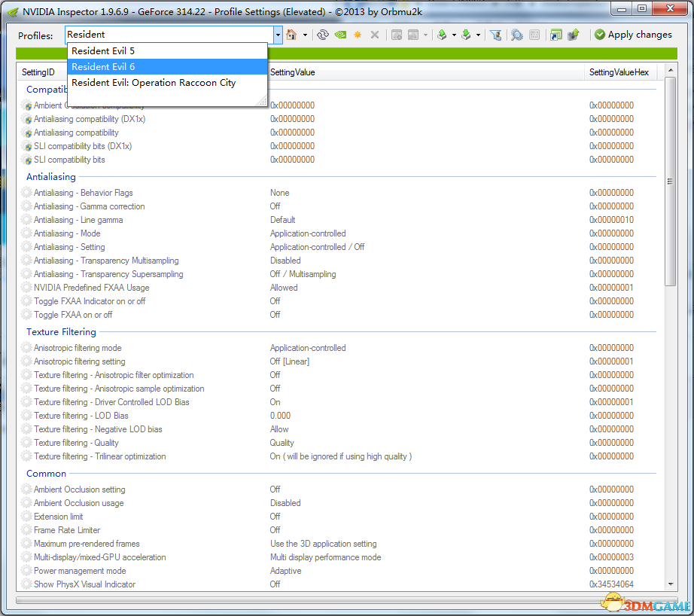Click 'Use the 3D application setting' value
This screenshot has width=694, height=616.
point(323,544)
